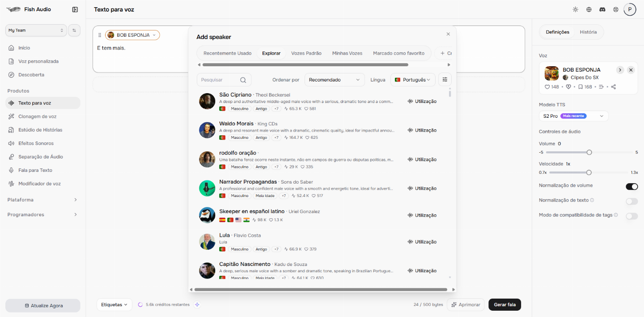Bookmark the BOB ESPONJA voice
This screenshot has width=644, height=317.
[x=580, y=87]
